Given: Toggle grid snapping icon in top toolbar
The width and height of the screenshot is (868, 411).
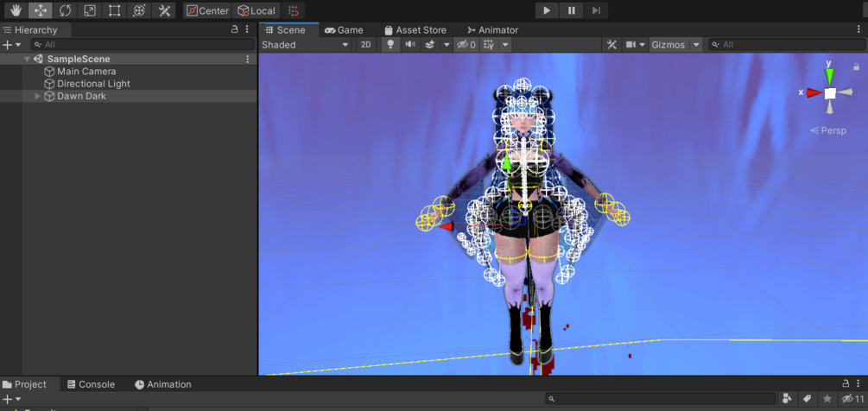Looking at the screenshot, I should (x=294, y=10).
